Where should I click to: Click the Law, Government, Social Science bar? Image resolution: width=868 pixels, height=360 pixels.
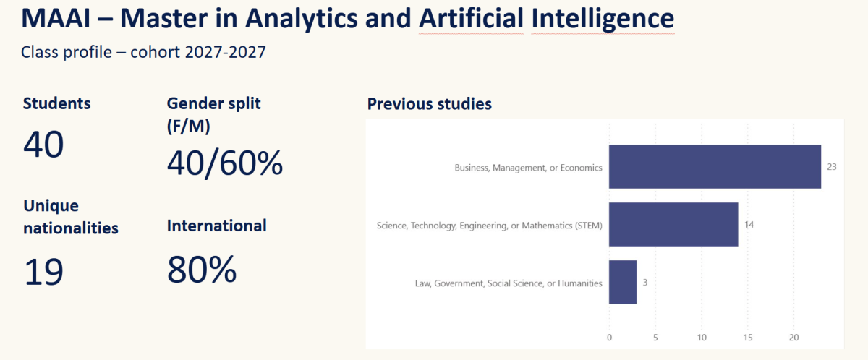[623, 283]
